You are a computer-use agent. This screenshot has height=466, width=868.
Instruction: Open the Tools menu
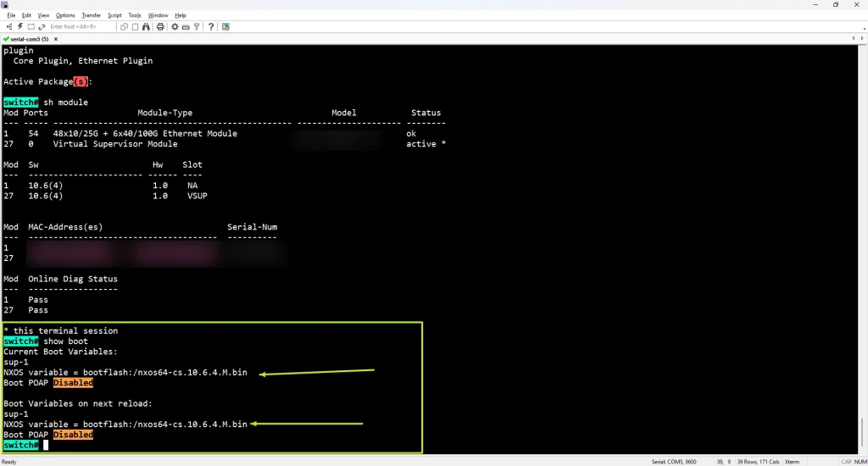click(x=135, y=15)
